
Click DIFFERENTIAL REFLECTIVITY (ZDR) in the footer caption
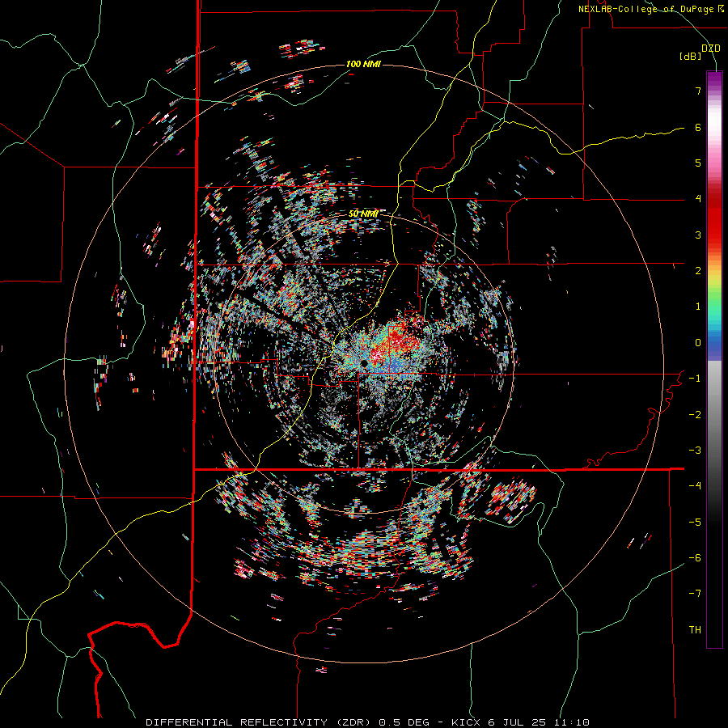click(x=260, y=722)
